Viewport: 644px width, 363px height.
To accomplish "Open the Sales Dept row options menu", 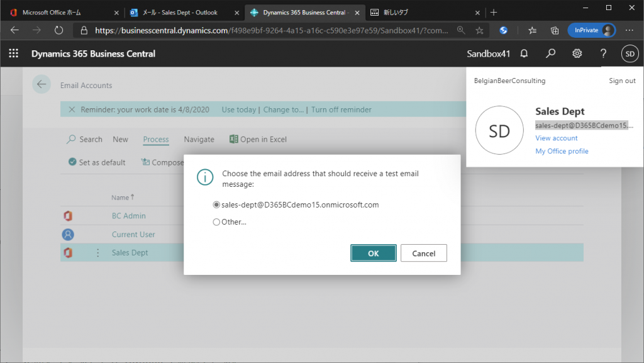I will coord(97,252).
